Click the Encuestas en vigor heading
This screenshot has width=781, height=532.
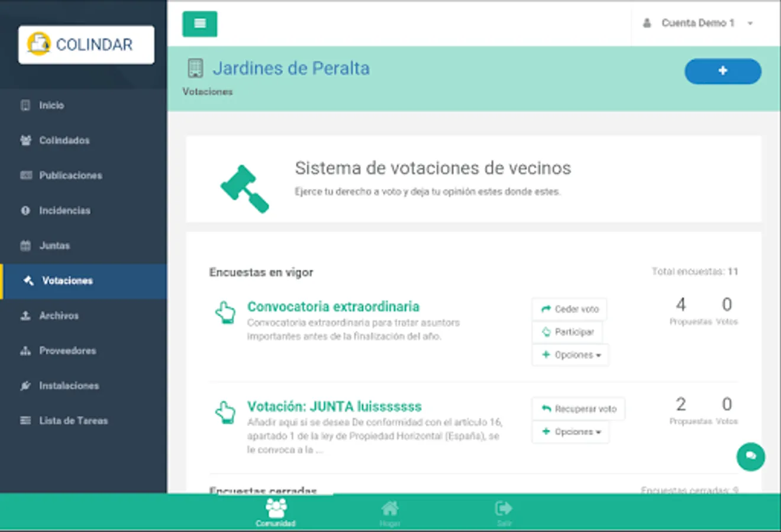click(261, 273)
